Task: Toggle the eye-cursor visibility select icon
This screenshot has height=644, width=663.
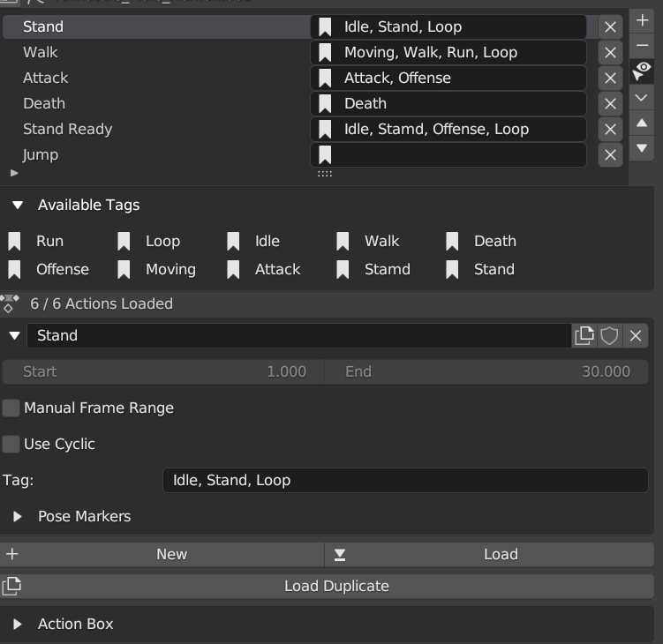Action: tap(643, 71)
